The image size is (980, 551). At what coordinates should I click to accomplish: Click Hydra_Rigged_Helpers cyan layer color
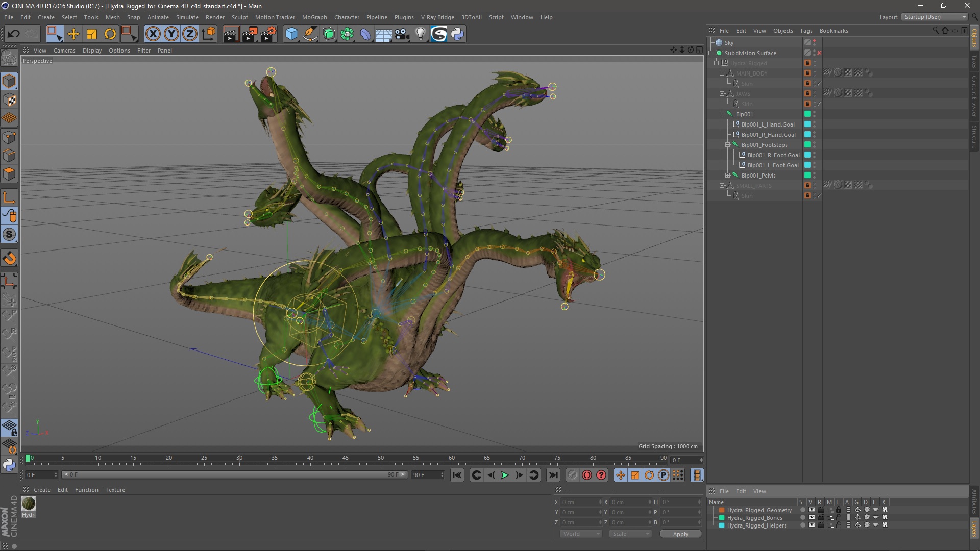(x=722, y=525)
